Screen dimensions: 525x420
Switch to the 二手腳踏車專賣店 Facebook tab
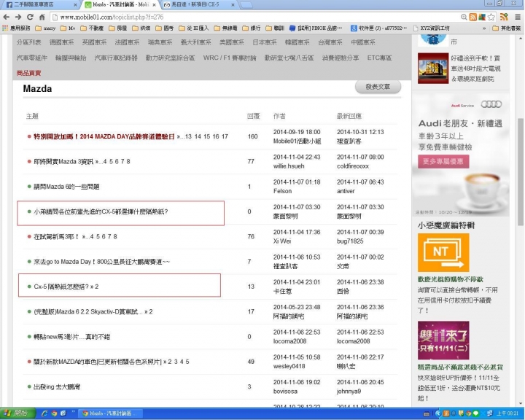click(39, 4)
